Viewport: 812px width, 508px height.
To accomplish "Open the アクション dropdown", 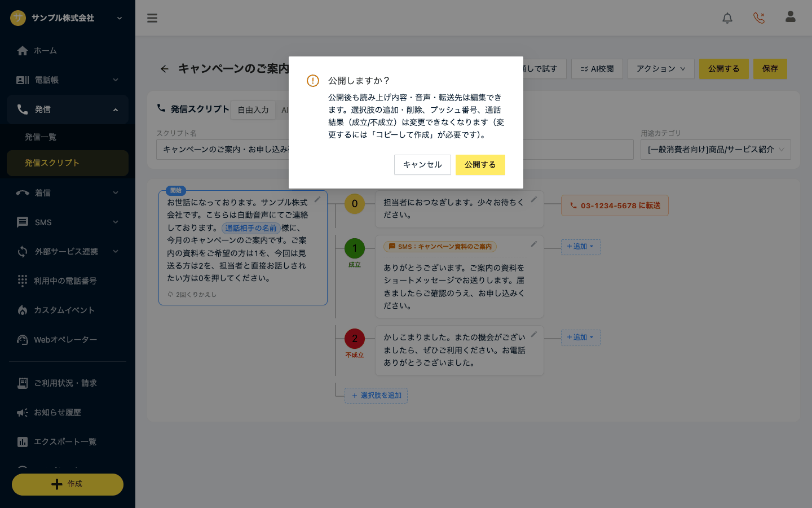I will (661, 69).
